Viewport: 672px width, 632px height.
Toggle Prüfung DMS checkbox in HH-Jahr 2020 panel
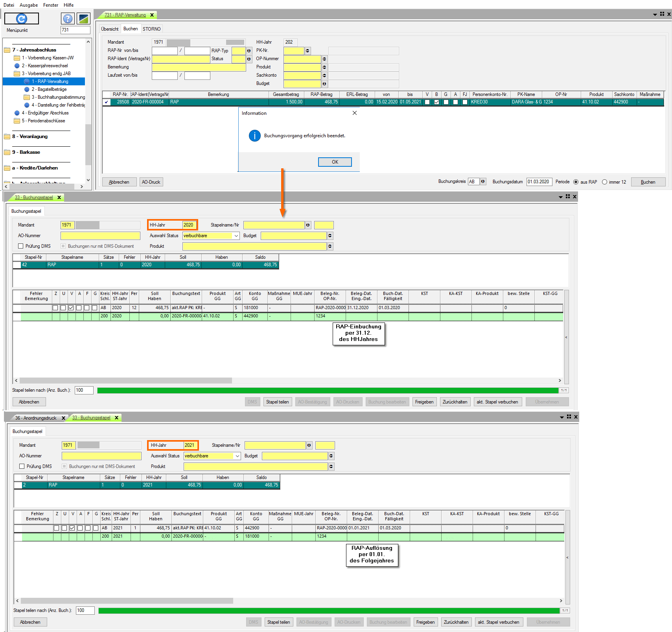21,246
